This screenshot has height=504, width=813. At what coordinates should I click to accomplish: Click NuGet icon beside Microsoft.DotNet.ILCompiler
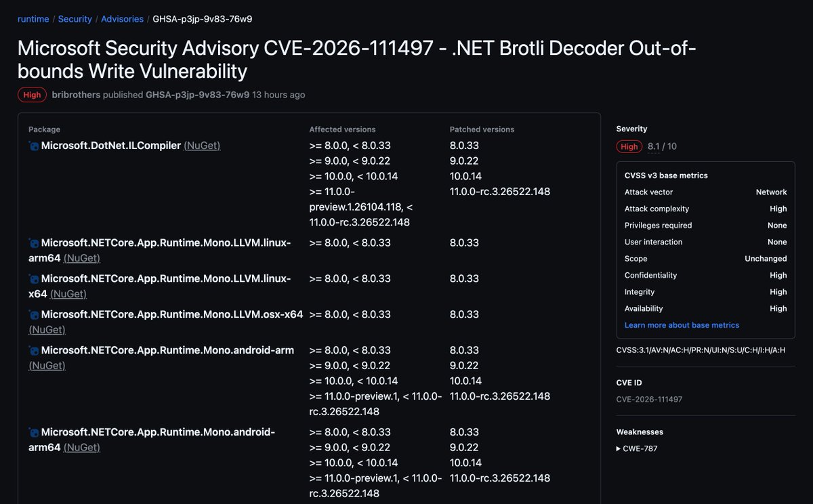pyautogui.click(x=33, y=146)
